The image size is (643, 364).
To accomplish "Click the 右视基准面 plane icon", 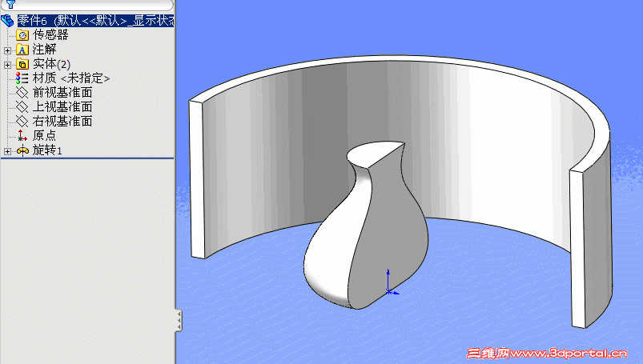I will tap(22, 122).
